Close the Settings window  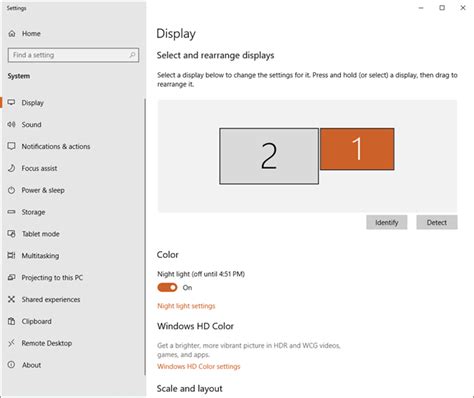(x=463, y=8)
